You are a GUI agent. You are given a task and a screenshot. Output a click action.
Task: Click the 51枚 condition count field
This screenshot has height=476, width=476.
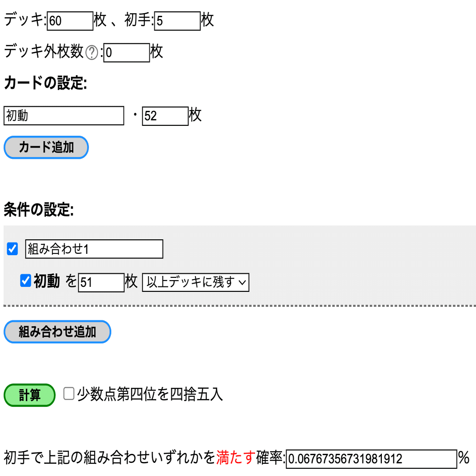(101, 282)
